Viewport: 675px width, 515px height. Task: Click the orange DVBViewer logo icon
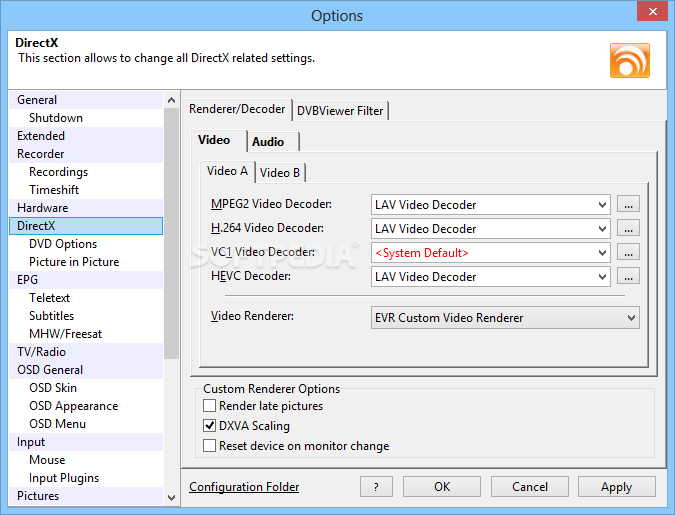pos(629,60)
